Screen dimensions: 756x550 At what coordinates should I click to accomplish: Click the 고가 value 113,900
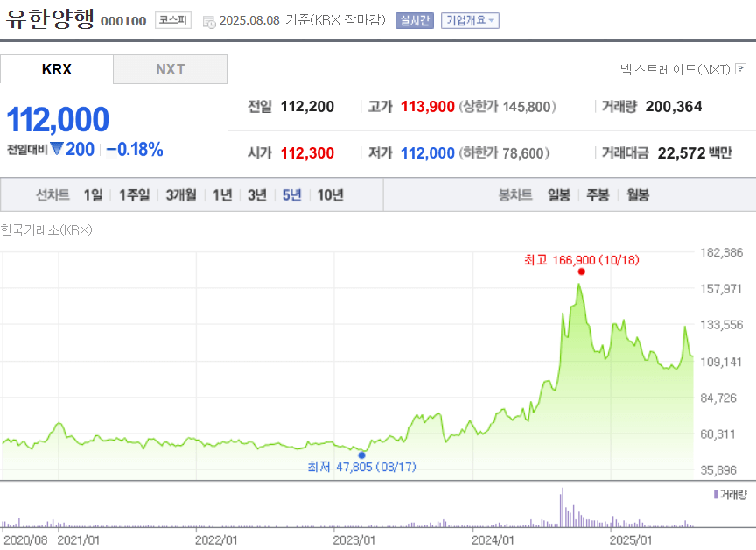tap(428, 106)
